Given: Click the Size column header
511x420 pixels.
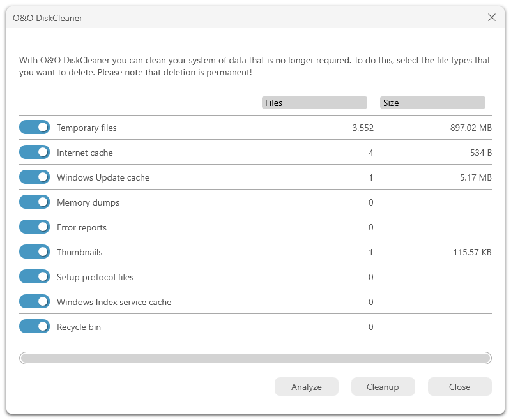Looking at the screenshot, I should pos(432,103).
